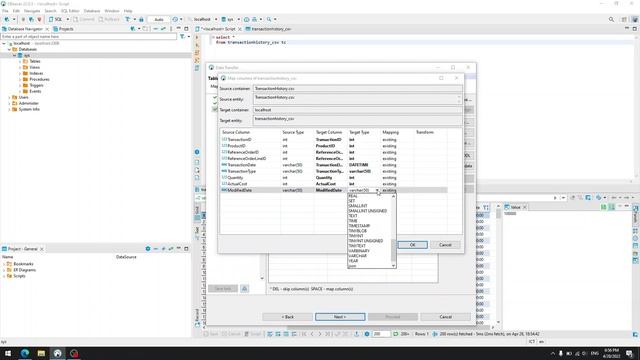Open the ModifiedDate target type combo arrow
The width and height of the screenshot is (640, 360).
pos(377,190)
